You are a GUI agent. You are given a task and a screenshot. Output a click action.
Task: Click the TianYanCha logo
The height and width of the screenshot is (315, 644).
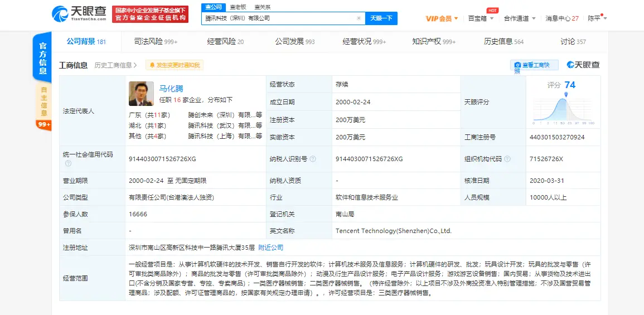[79, 14]
